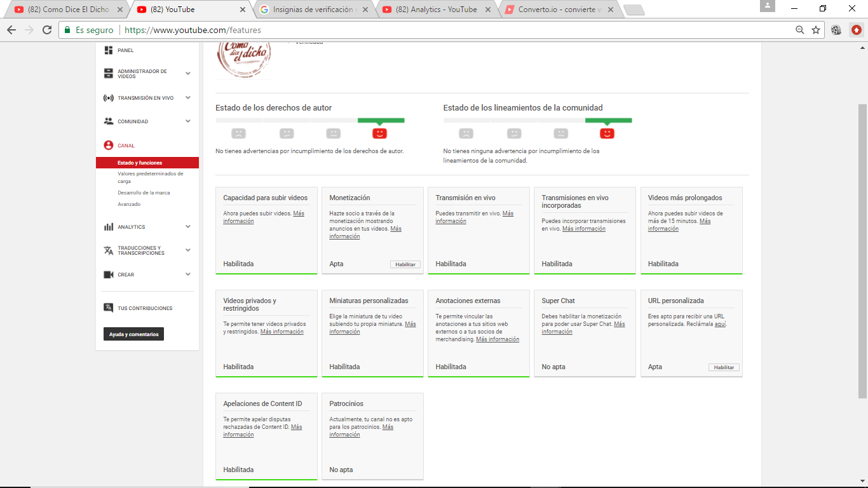Open Más información for Anotaciones externas
This screenshot has width=868, height=488.
[498, 339]
